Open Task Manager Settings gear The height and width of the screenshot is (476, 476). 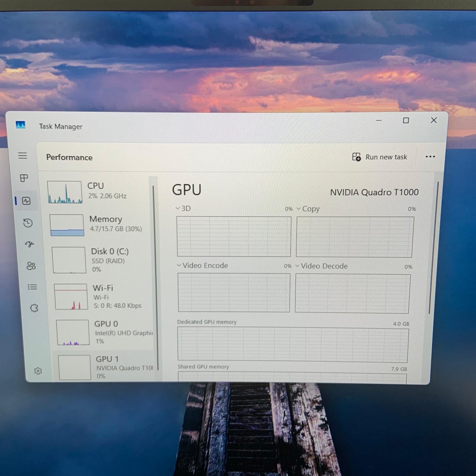pyautogui.click(x=38, y=371)
